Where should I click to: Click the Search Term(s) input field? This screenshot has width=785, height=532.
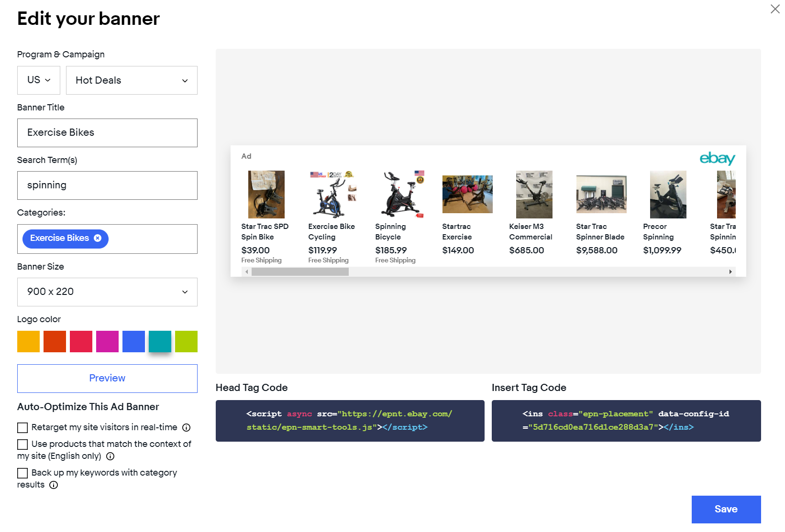click(x=107, y=185)
